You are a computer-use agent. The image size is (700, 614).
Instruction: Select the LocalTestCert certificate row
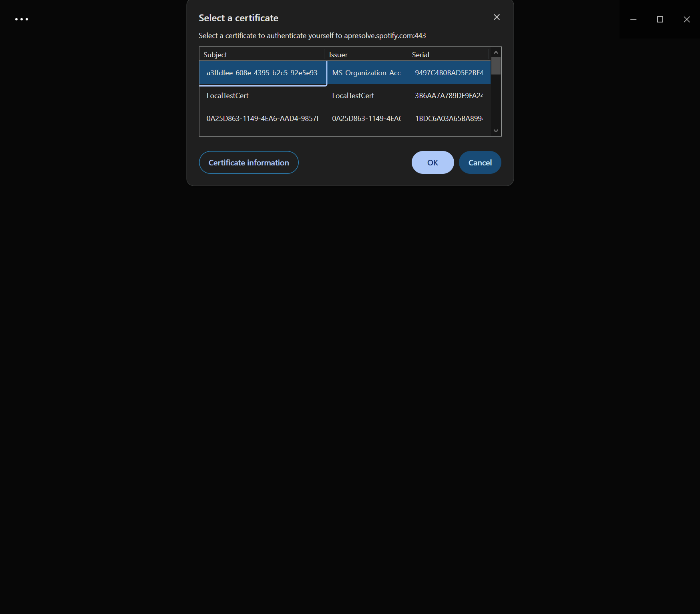point(280,96)
